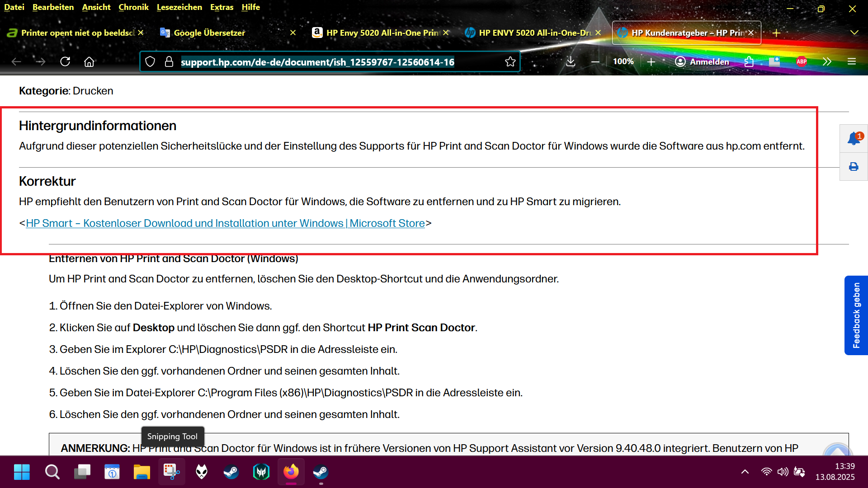Screen dimensions: 868x488
Task: Click Kategorie: Drucken text
Action: pos(66,91)
